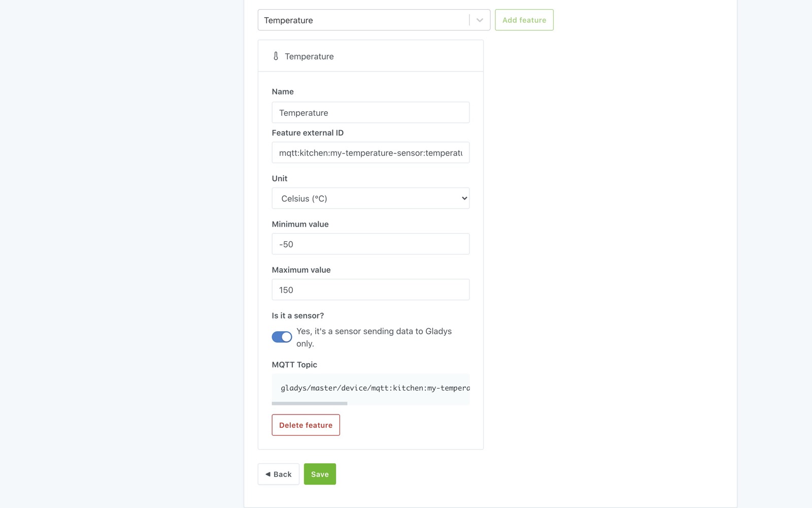This screenshot has width=812, height=508.
Task: Click the MQTT Topic text showing gladys/master/device
Action: [370, 389]
